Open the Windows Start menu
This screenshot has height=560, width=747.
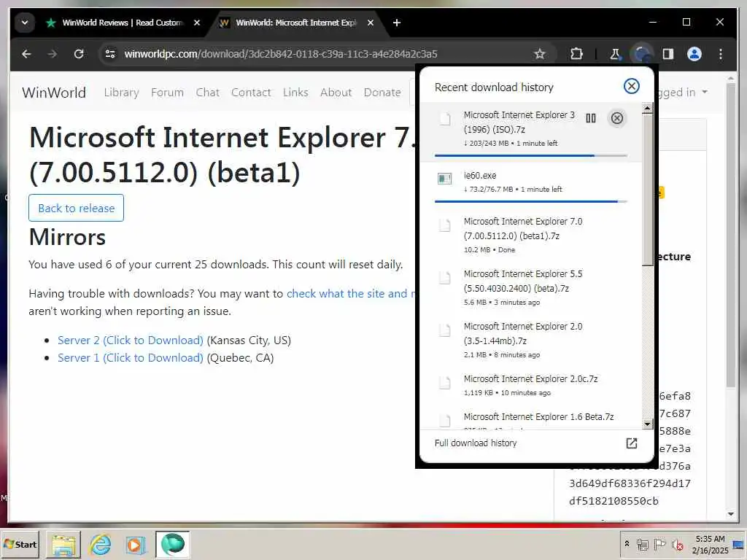[20, 544]
